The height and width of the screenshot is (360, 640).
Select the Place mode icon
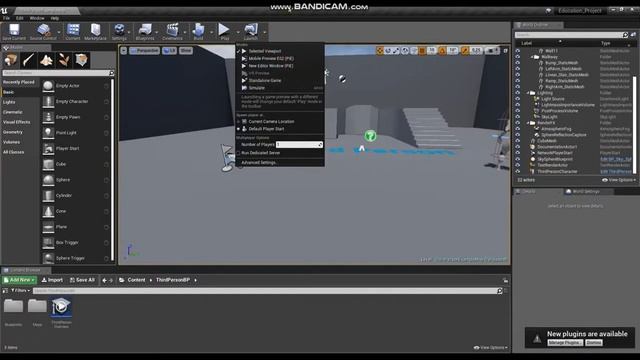pos(11,60)
